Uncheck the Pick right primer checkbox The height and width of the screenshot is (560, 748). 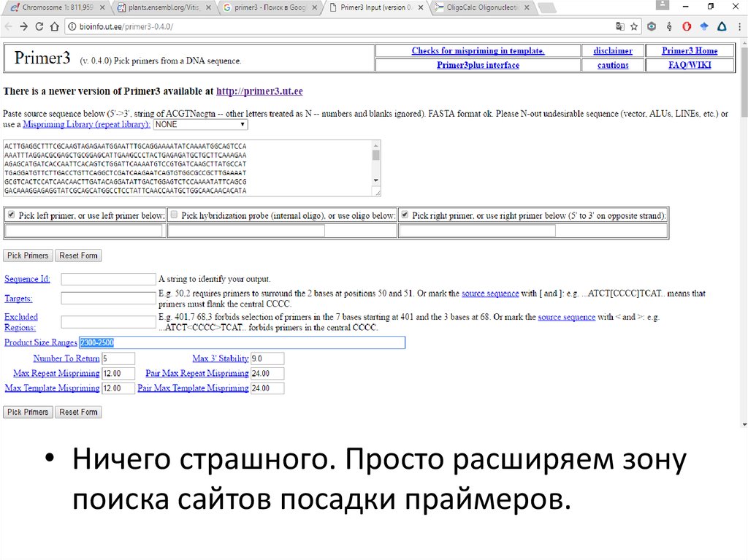405,215
